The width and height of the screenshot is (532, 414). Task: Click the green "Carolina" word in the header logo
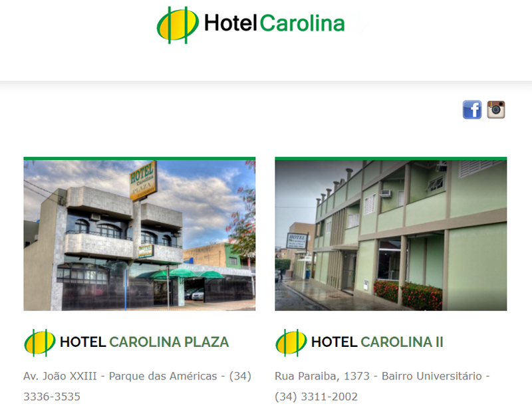click(x=303, y=23)
